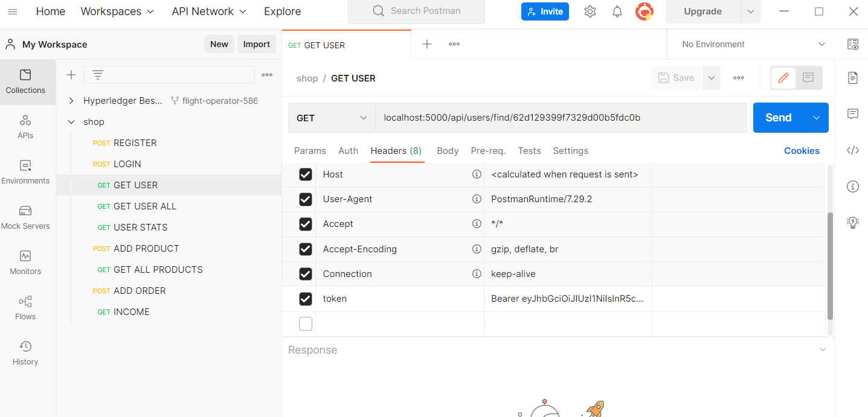The width and height of the screenshot is (868, 417).
Task: Tick the empty new header row checkbox
Action: pos(306,324)
